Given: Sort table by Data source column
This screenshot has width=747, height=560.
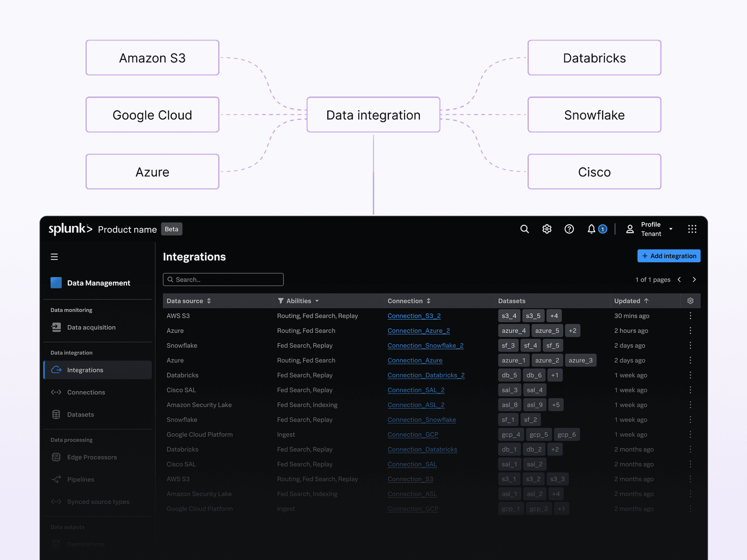Looking at the screenshot, I should (189, 301).
